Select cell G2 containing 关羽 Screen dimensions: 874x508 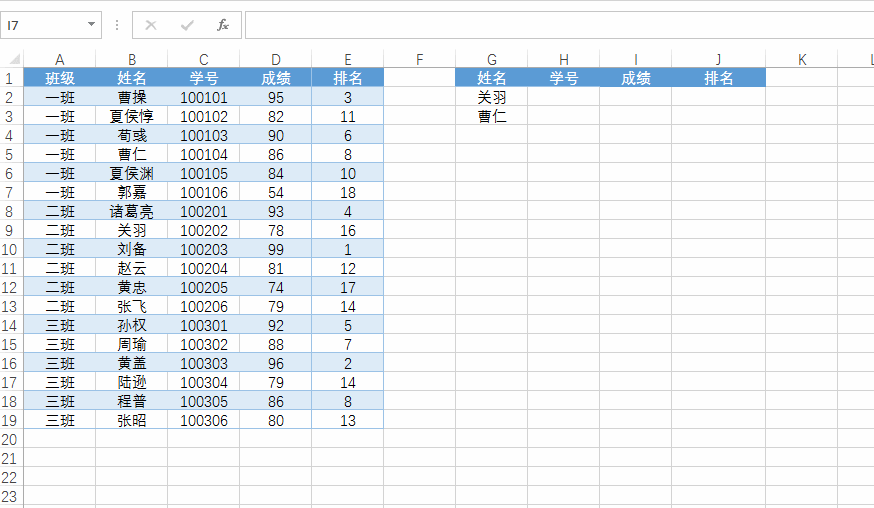pyautogui.click(x=491, y=97)
